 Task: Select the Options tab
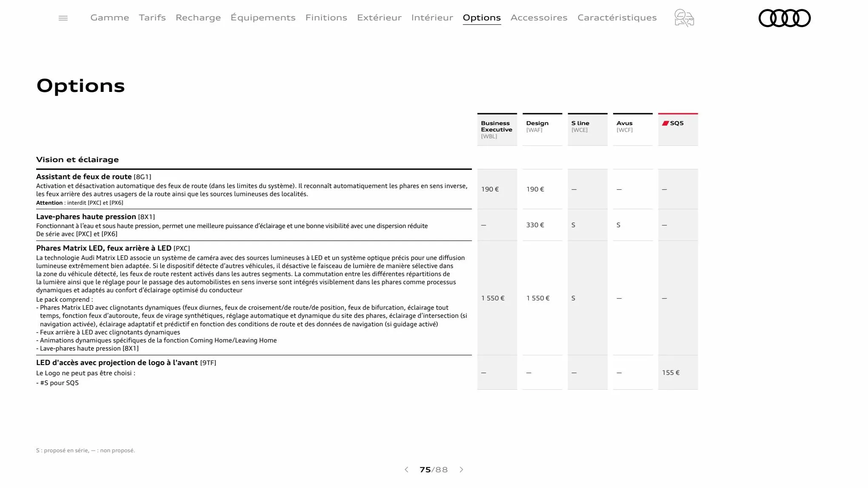482,17
